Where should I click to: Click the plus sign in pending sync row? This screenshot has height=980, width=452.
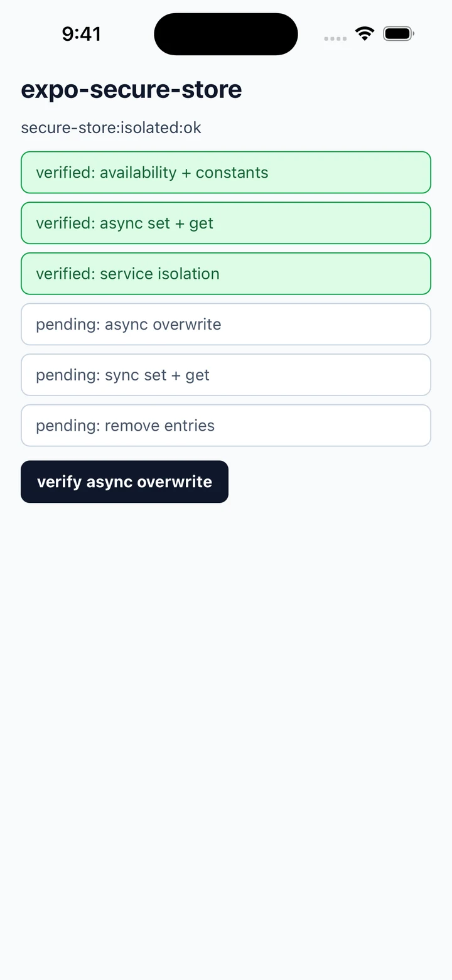click(x=176, y=375)
